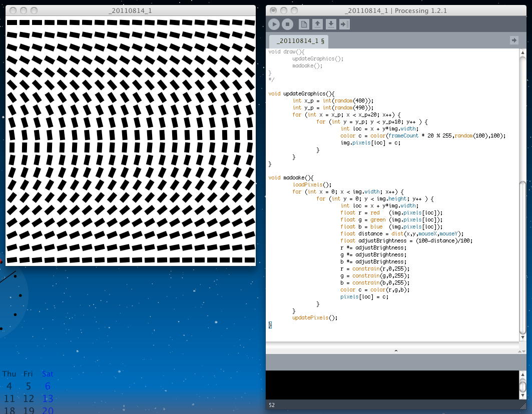
Task: Stop the running sketch
Action: tap(287, 24)
